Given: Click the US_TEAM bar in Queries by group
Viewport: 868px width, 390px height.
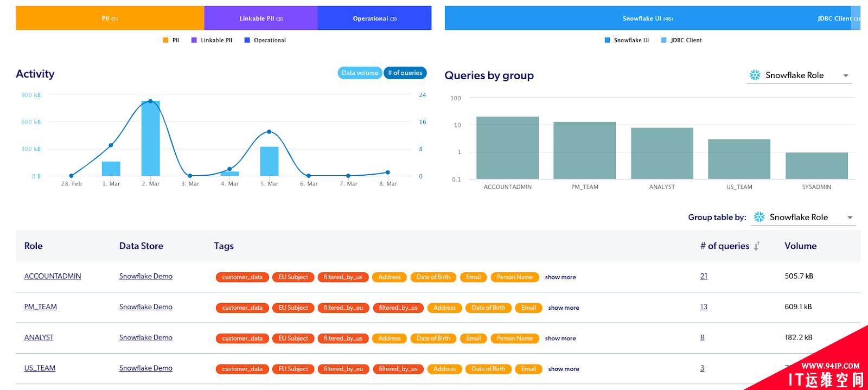Looking at the screenshot, I should (x=739, y=159).
